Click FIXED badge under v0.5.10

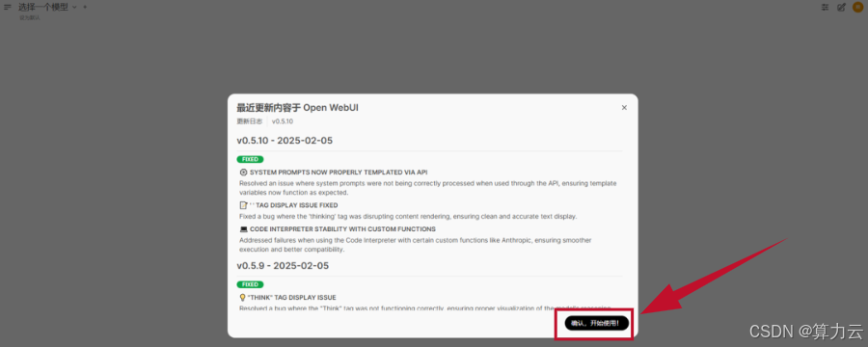tap(250, 159)
